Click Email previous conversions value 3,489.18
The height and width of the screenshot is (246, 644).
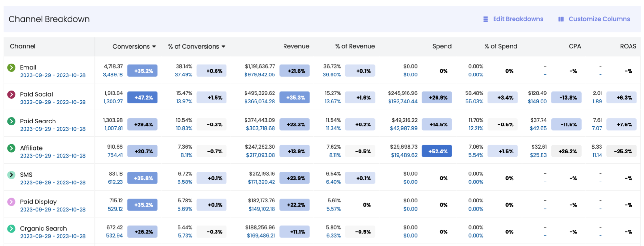coord(113,74)
